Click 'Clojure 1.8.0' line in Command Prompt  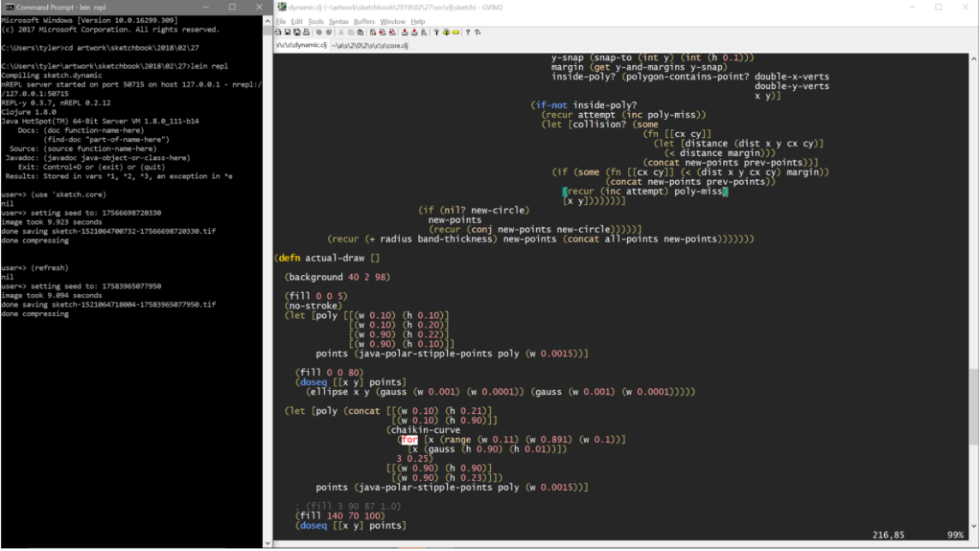click(29, 112)
